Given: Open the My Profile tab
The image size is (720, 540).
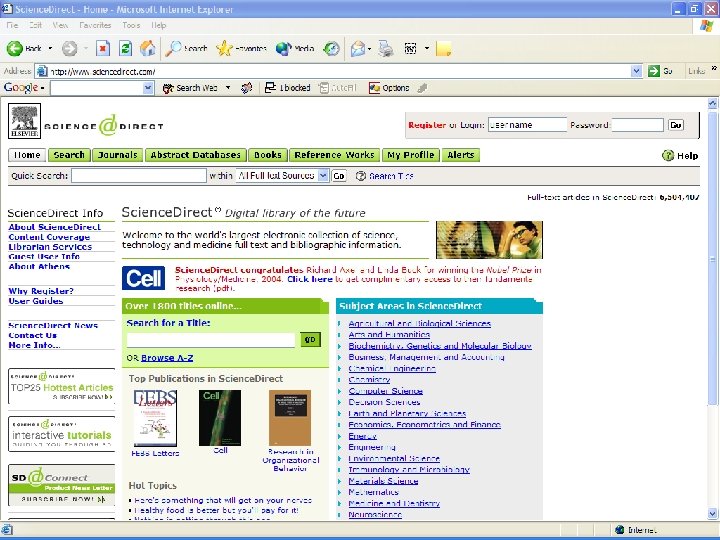Looking at the screenshot, I should point(411,155).
